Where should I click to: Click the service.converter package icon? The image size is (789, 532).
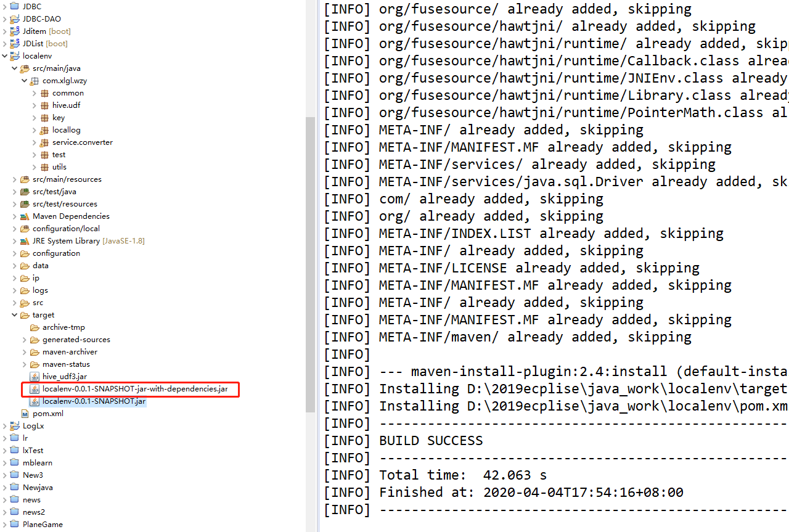tap(44, 142)
